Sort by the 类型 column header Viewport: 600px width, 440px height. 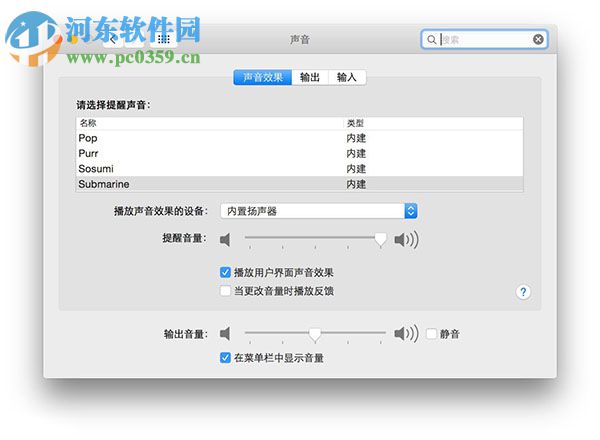click(434, 123)
